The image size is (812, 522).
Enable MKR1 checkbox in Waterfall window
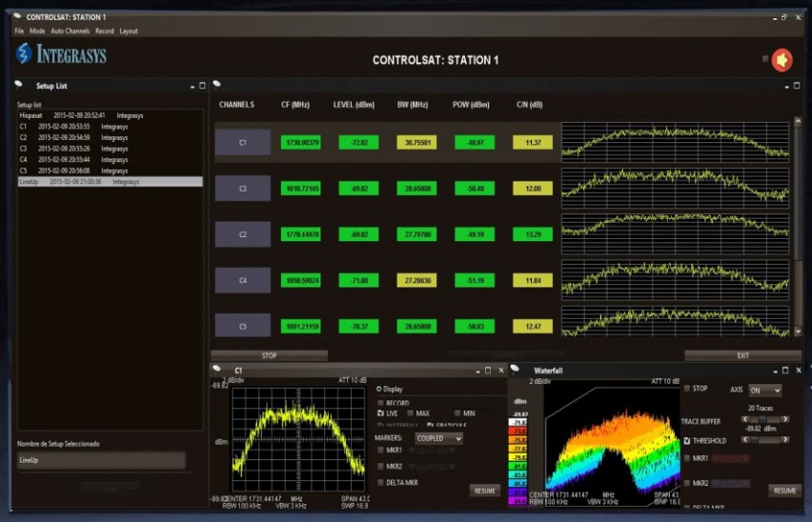point(687,458)
